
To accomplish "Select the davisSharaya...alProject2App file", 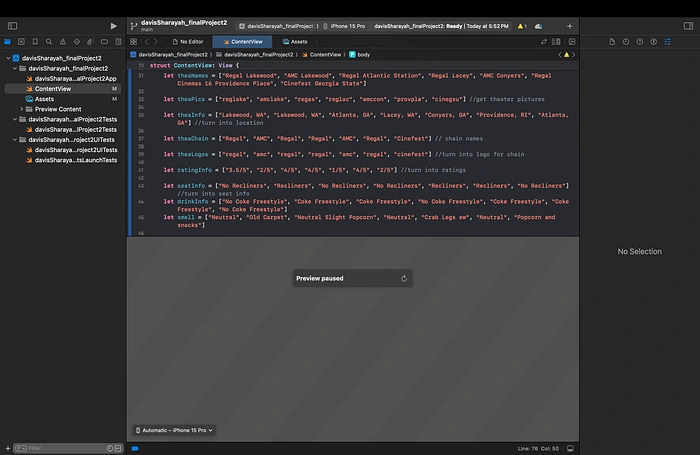I will coord(71,79).
